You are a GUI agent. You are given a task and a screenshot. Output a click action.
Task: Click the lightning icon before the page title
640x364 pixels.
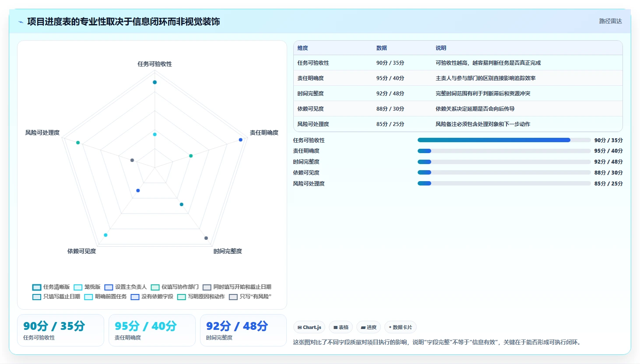[21, 22]
